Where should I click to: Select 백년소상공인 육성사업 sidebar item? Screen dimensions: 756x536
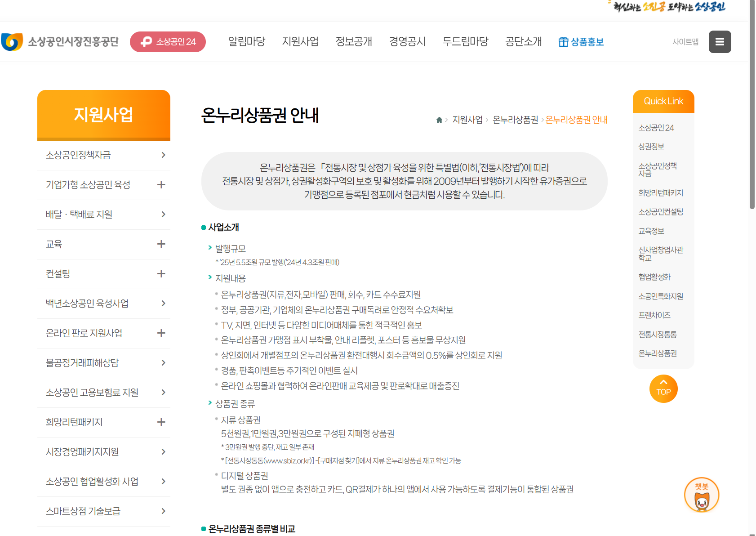(x=104, y=304)
